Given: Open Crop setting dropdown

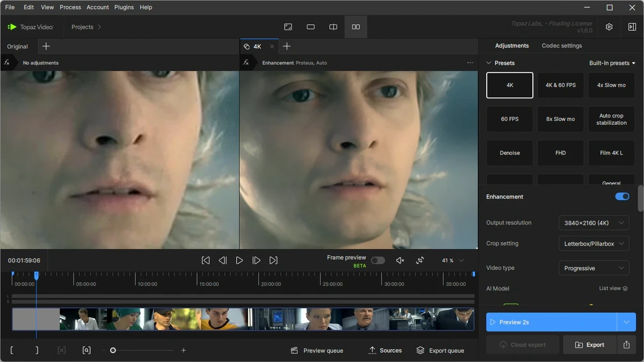Looking at the screenshot, I should [x=594, y=243].
